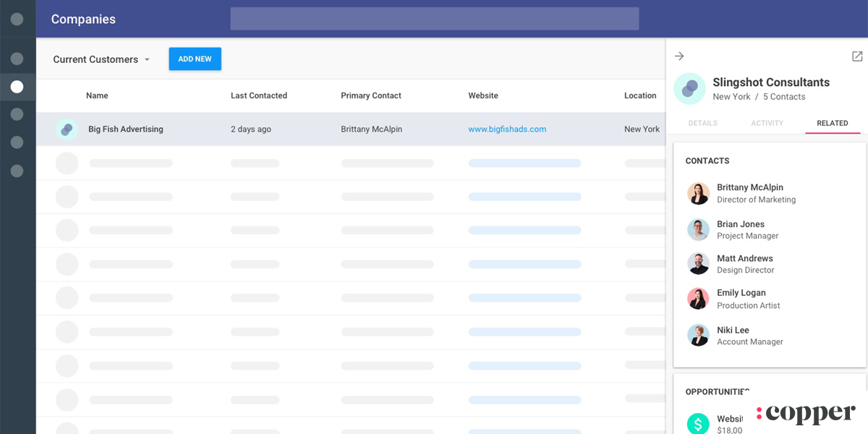Click the Slingshot Consultants company logo
The width and height of the screenshot is (868, 434).
pos(689,88)
